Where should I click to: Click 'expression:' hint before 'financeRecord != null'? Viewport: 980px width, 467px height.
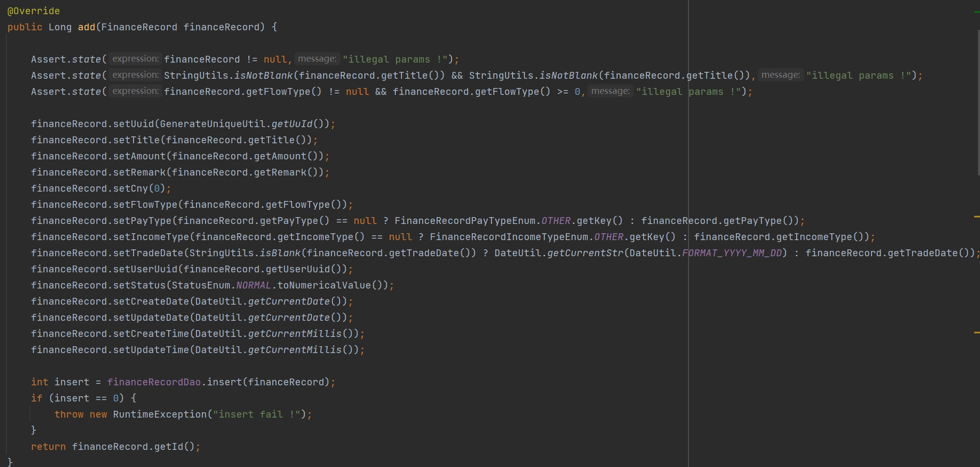pyautogui.click(x=135, y=59)
